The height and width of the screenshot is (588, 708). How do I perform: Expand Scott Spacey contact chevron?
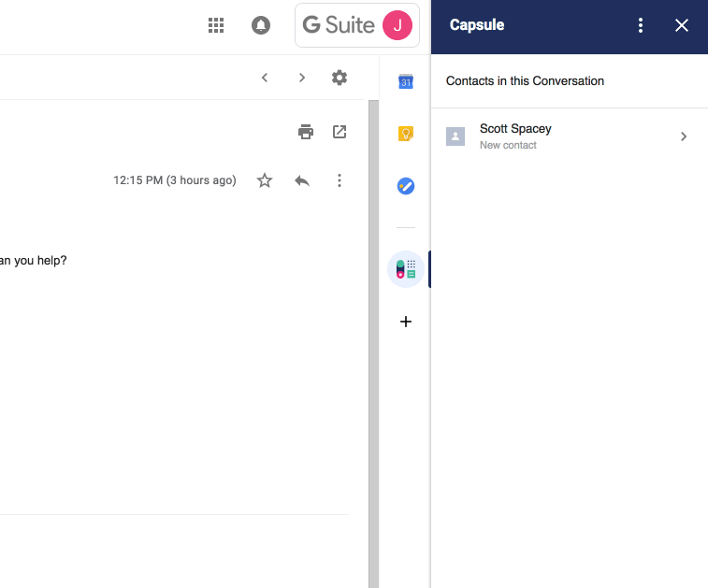click(684, 136)
